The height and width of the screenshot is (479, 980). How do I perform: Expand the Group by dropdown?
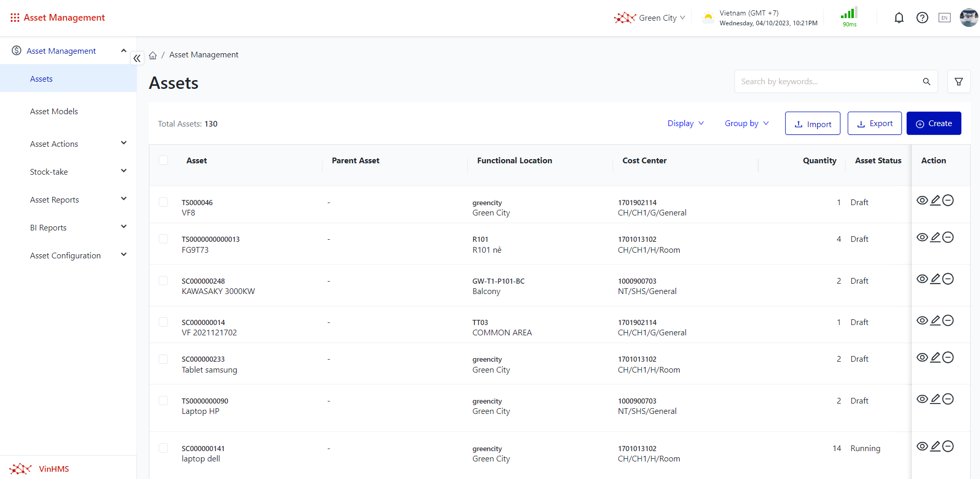746,123
